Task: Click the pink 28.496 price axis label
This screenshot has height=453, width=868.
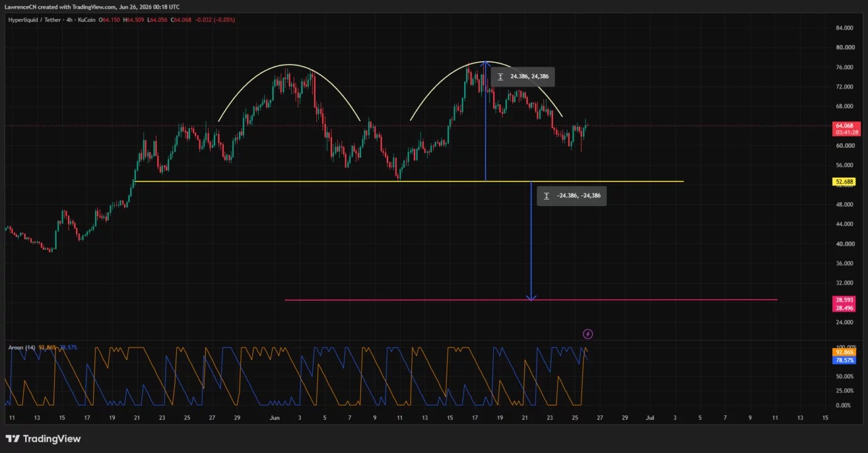Action: (x=843, y=308)
